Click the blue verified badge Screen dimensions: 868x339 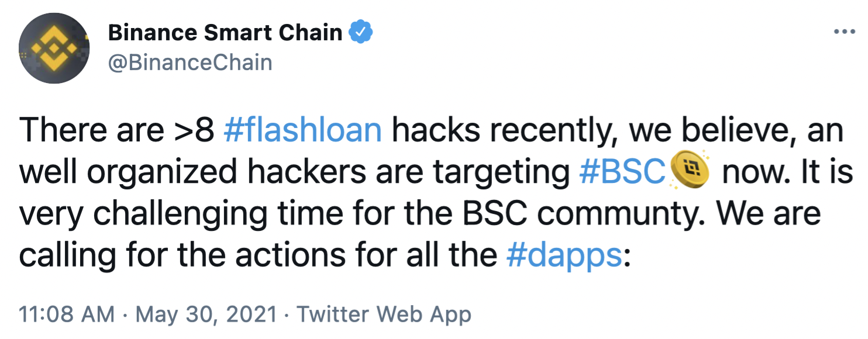point(361,33)
